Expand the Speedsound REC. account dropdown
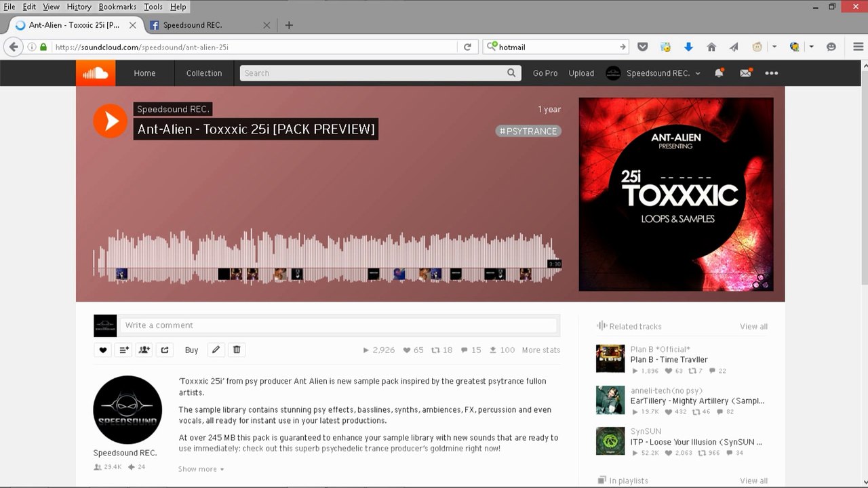Image resolution: width=868 pixels, height=488 pixels. 698,73
